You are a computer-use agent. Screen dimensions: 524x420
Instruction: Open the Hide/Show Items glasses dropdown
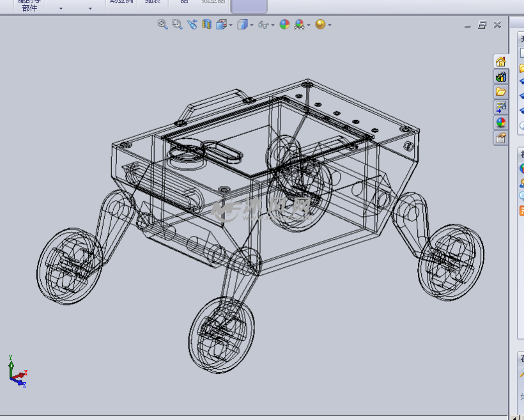(x=265, y=25)
